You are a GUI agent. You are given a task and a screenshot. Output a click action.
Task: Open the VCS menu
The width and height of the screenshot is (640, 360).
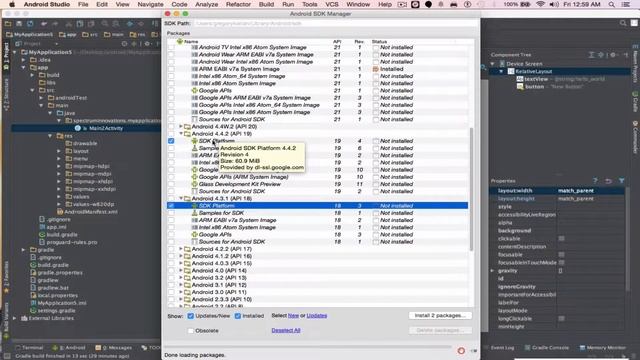click(331, 4)
